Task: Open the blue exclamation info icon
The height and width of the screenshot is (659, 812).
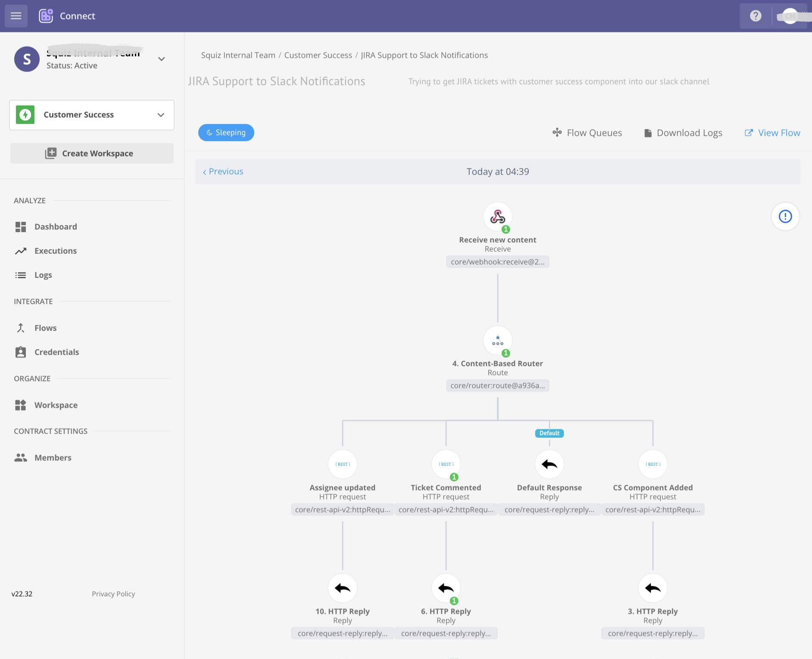Action: (x=785, y=216)
